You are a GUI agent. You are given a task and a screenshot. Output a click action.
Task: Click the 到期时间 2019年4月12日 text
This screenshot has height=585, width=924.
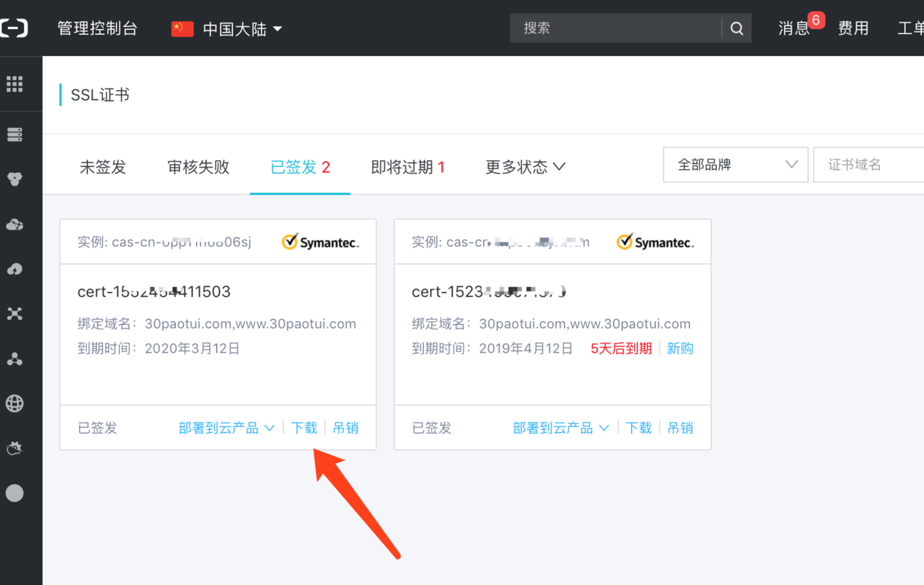tap(493, 348)
